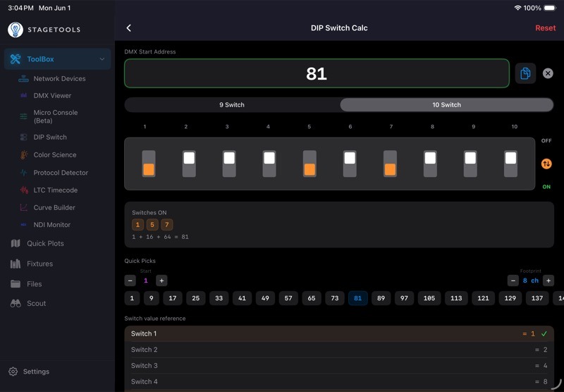Toggle DIP switch 8 on

click(x=430, y=164)
